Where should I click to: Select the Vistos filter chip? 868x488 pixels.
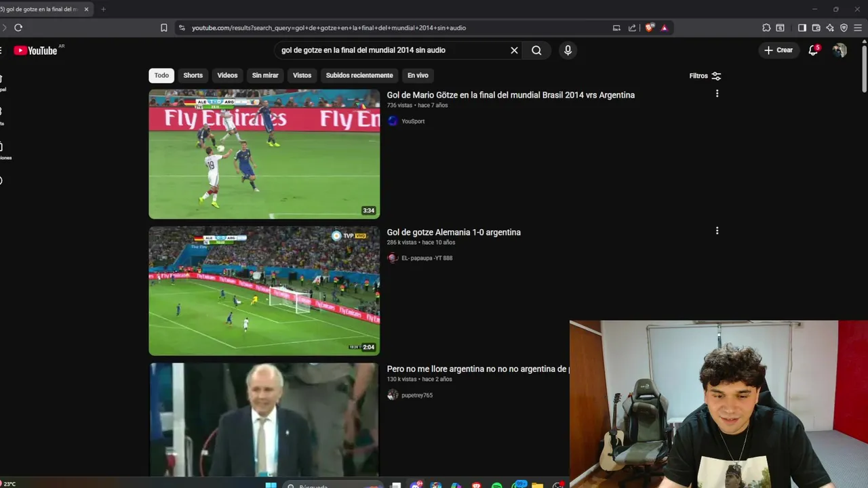click(302, 75)
